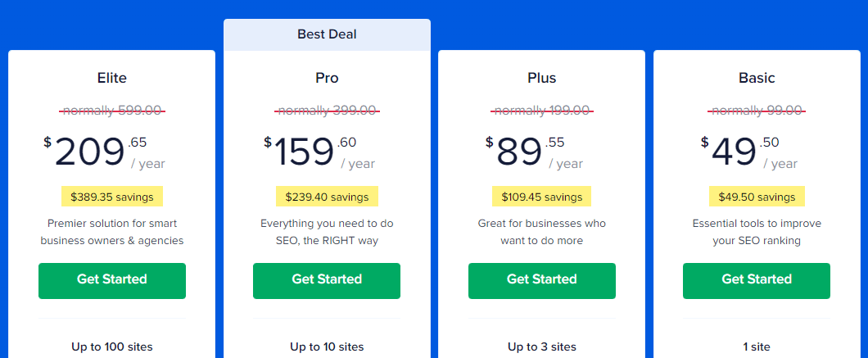
Task: Click the Elite plan title
Action: (112, 78)
